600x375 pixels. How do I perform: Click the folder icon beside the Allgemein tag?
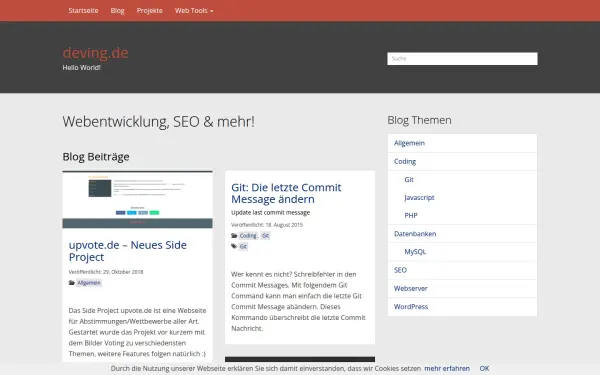72,283
